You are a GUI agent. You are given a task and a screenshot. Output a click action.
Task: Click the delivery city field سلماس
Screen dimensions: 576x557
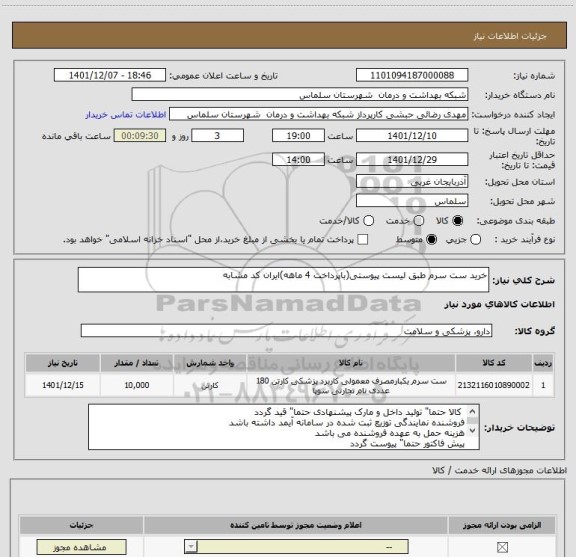click(x=412, y=201)
